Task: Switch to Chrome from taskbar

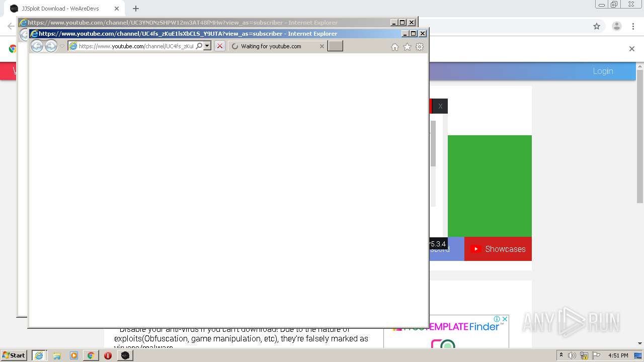Action: point(91,355)
